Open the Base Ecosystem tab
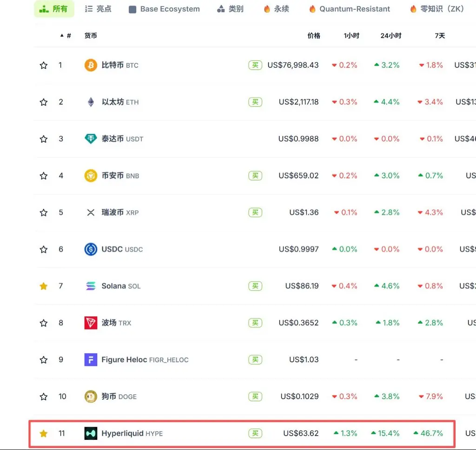476x450 pixels. [164, 9]
